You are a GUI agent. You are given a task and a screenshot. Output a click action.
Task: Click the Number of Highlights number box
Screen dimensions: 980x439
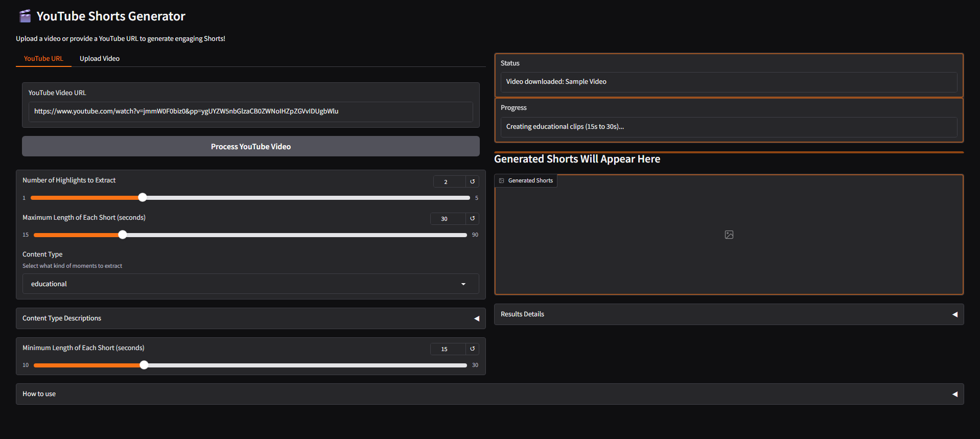(x=450, y=181)
